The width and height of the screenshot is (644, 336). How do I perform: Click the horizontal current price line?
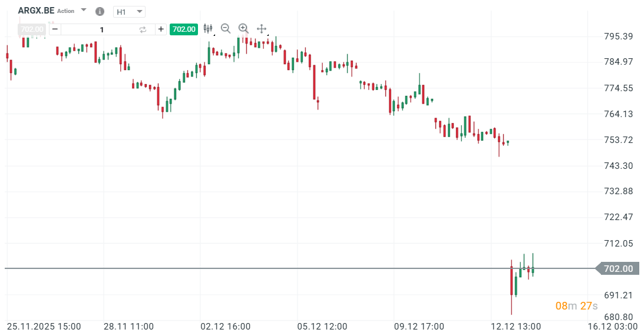click(295, 269)
